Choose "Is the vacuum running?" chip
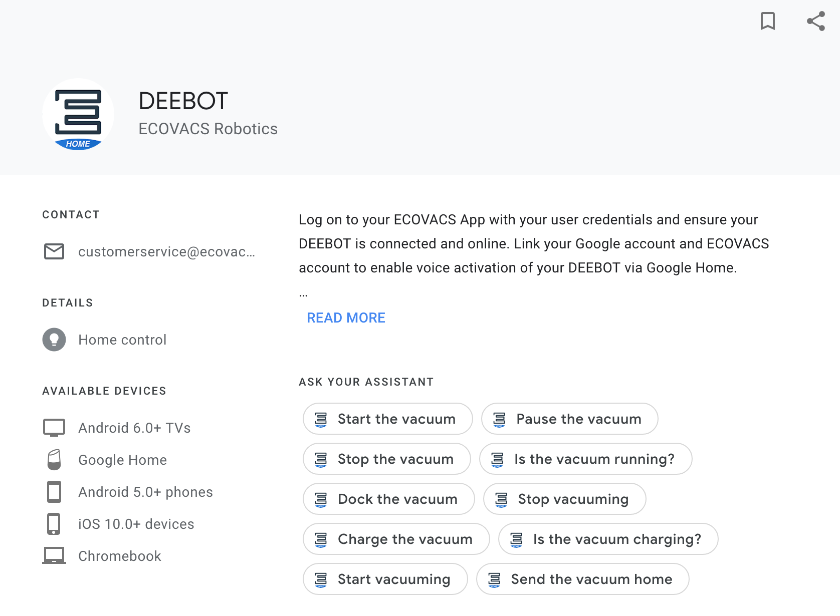 tap(586, 459)
